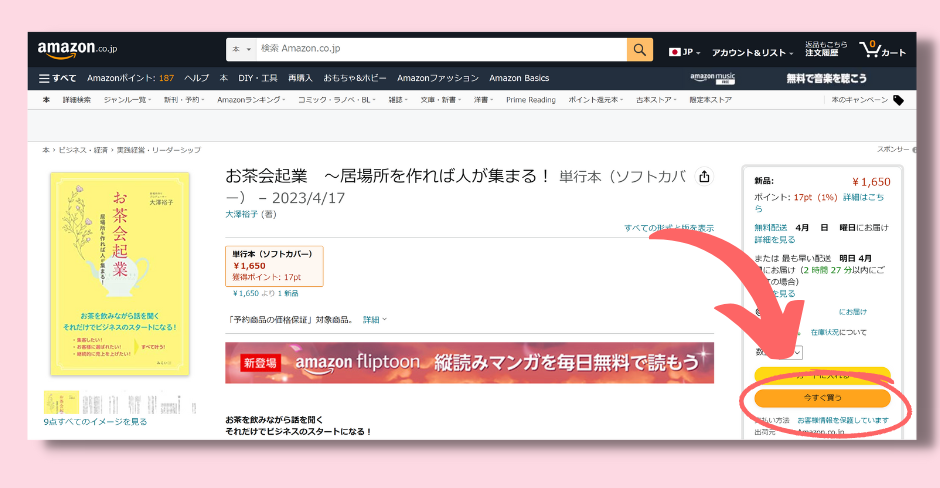Expand 雑誌 submenu

[x=398, y=100]
